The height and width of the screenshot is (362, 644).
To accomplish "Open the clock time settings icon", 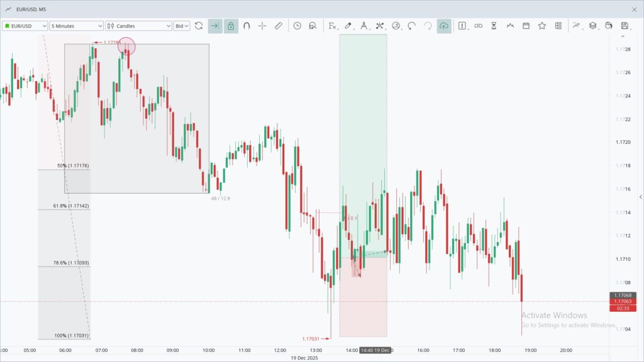I will tap(297, 26).
